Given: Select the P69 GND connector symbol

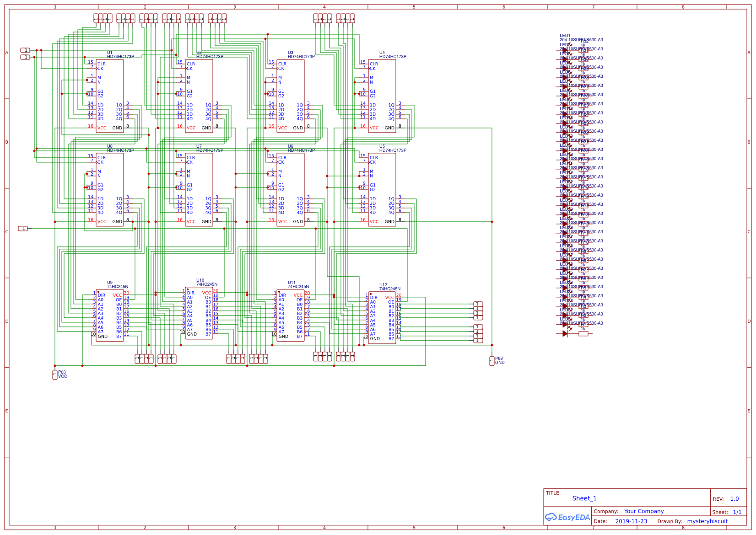Looking at the screenshot, I should [492, 360].
